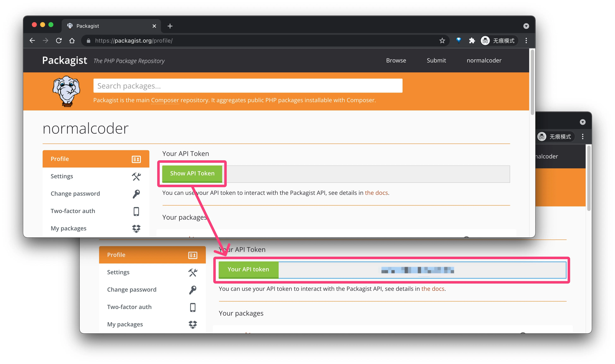Reload the current page
This screenshot has height=364, width=615.
tap(59, 40)
